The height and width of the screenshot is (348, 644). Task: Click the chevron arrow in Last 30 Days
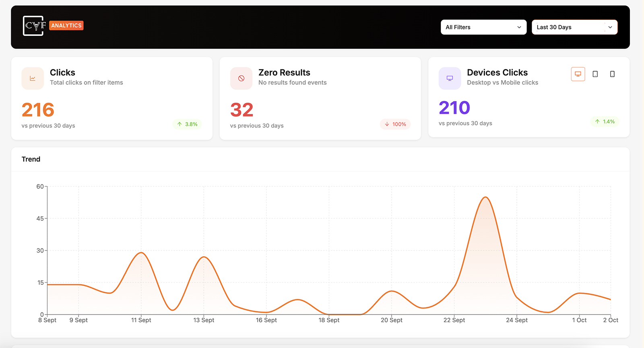pos(610,27)
